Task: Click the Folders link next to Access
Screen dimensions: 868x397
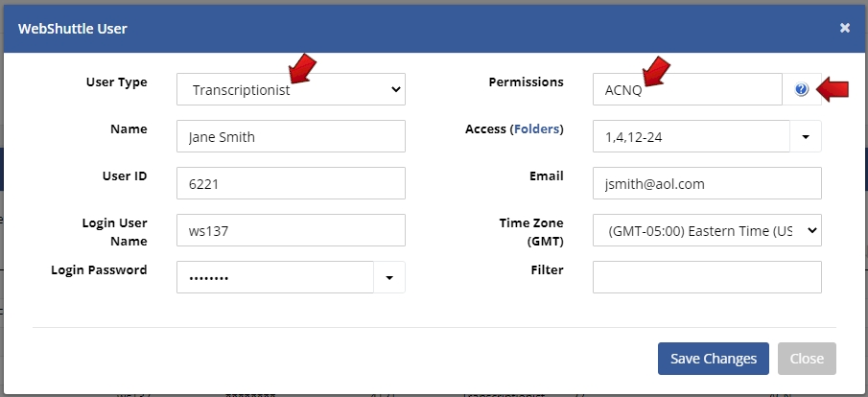Action: coord(536,129)
